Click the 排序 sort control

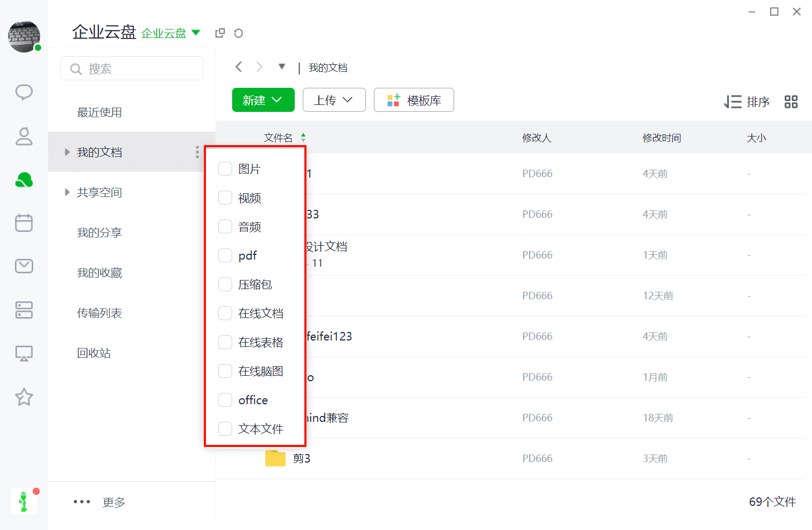click(747, 102)
